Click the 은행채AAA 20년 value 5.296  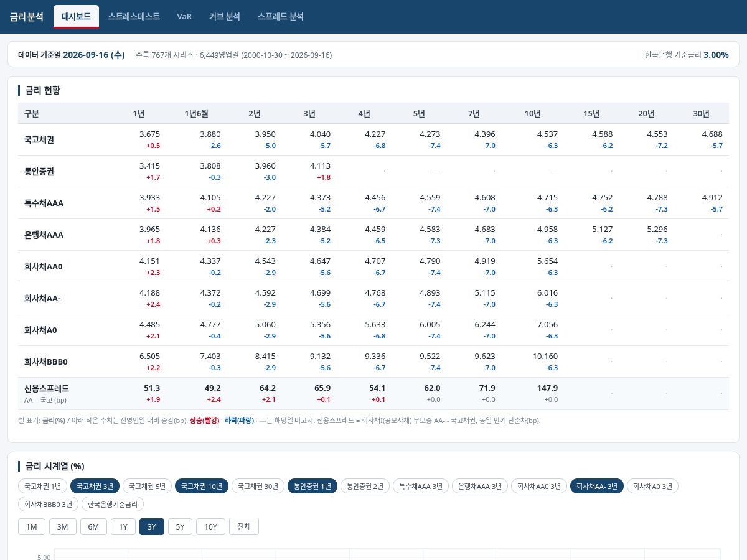[x=657, y=230]
